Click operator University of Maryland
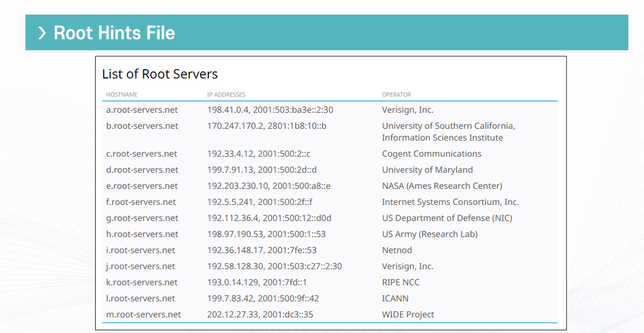 428,170
